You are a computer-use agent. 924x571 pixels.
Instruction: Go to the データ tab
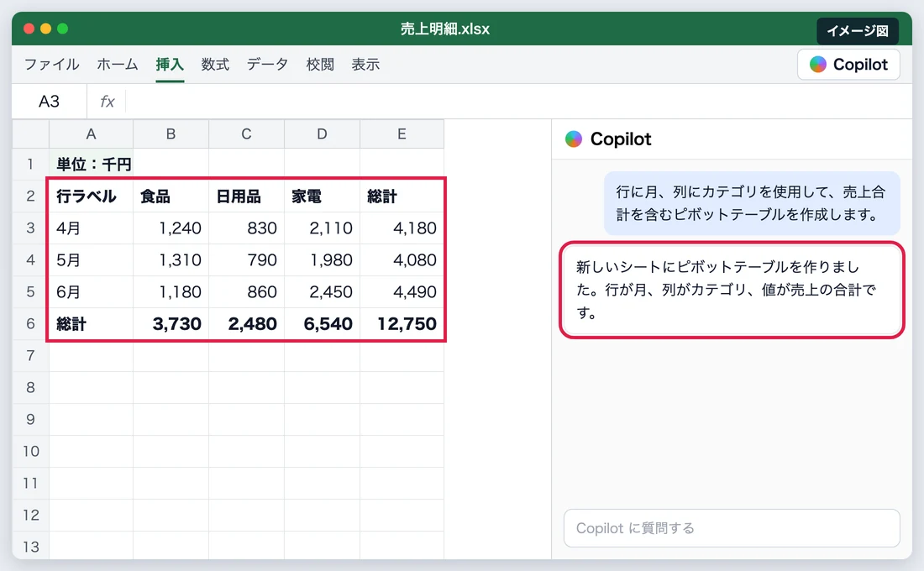267,64
